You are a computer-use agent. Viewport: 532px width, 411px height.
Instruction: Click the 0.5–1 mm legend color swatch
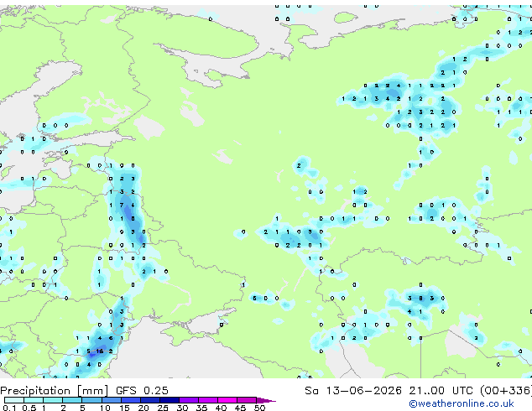pyautogui.click(x=34, y=400)
